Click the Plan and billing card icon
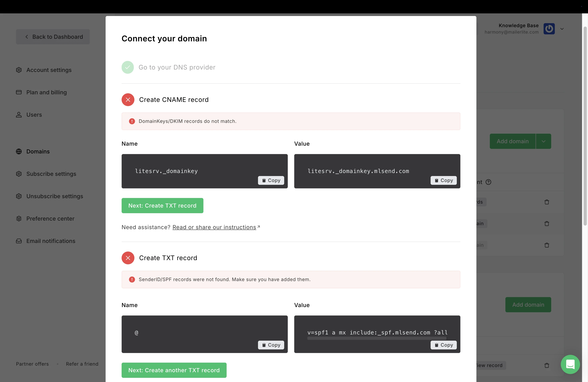Screen dimensions: 588x382 (19, 92)
